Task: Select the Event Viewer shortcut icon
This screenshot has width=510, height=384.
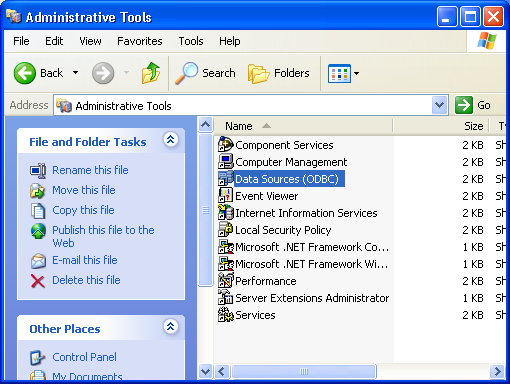Action: pos(226,196)
